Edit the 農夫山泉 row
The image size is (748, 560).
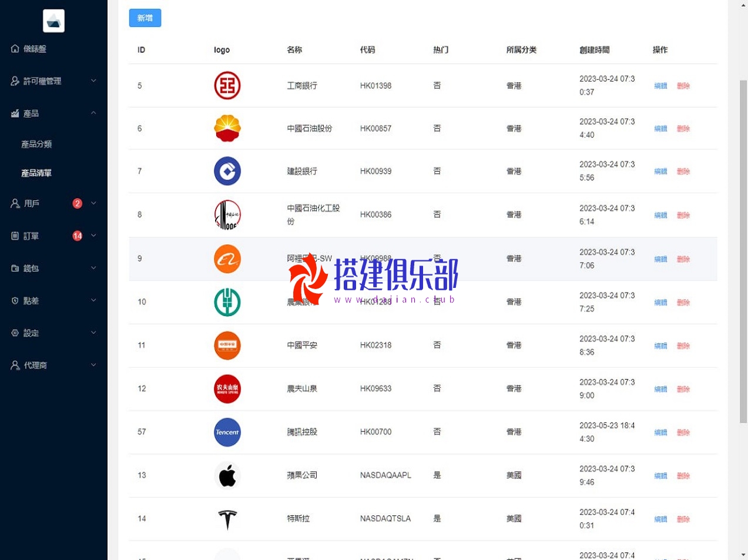point(660,389)
